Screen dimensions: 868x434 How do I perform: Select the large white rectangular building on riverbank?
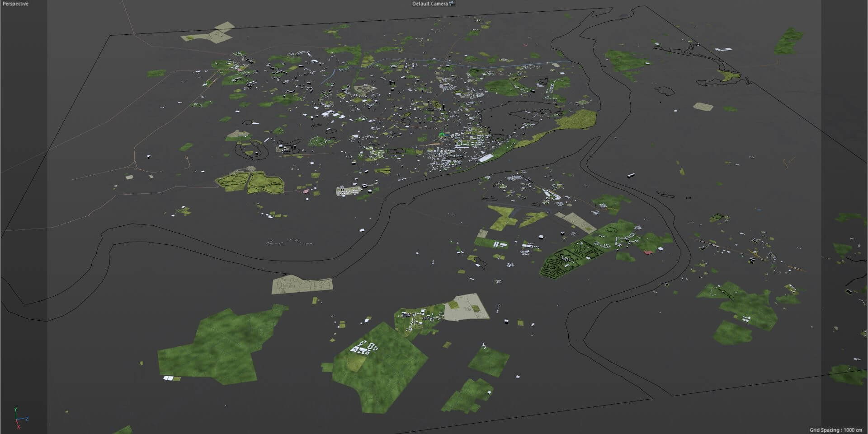486,158
